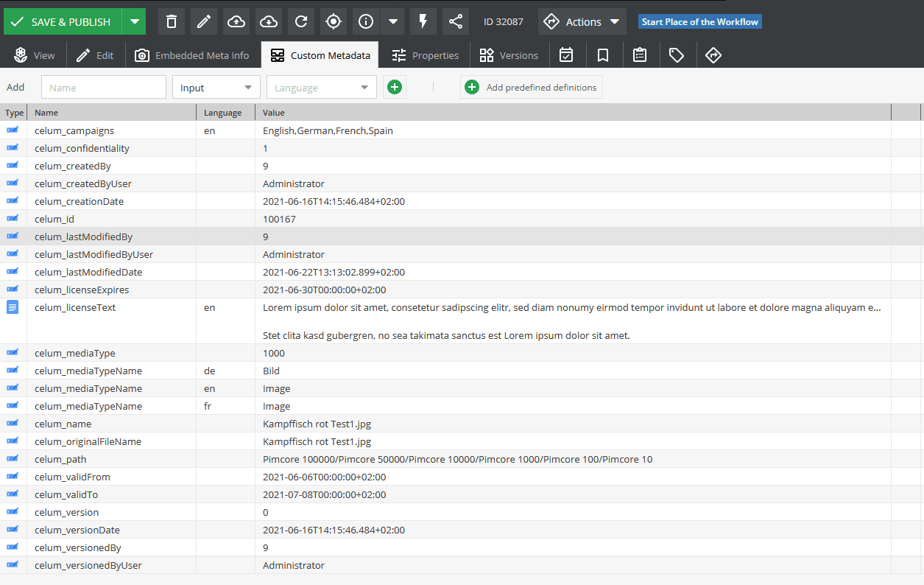Switch to the Versions tab

509,55
